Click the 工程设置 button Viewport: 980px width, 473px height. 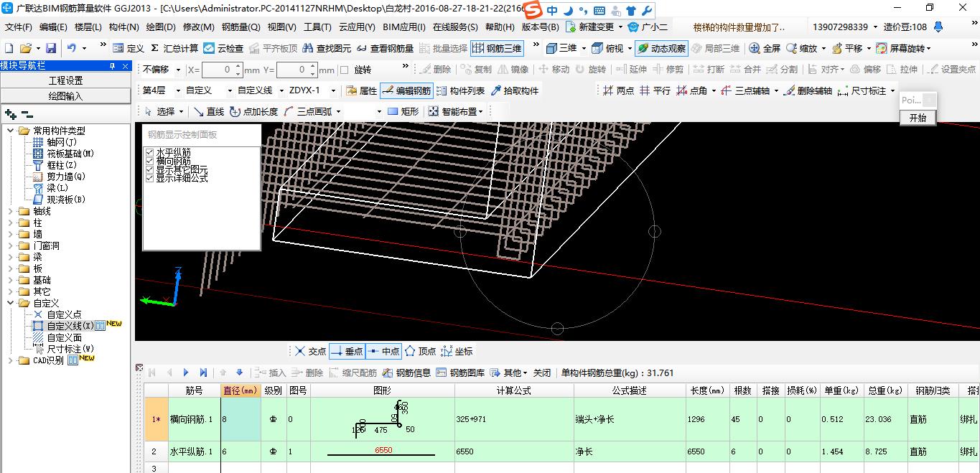(65, 80)
